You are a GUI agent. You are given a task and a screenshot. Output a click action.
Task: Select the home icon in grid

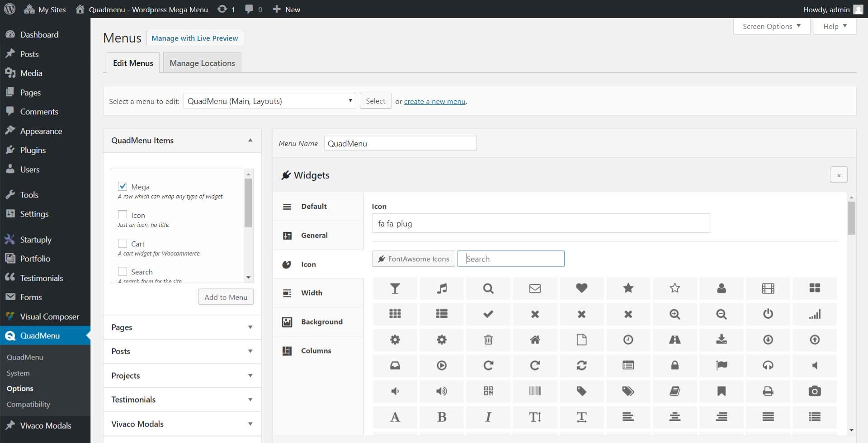coord(535,340)
